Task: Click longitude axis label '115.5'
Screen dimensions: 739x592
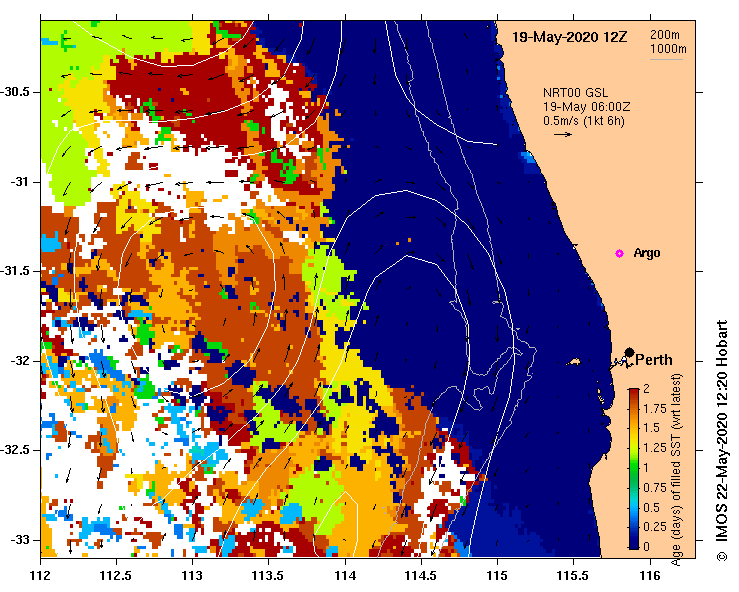Action: pos(574,576)
